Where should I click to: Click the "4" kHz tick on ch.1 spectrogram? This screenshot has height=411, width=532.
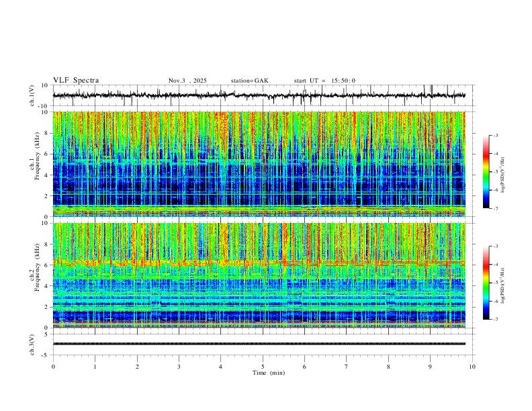point(47,175)
